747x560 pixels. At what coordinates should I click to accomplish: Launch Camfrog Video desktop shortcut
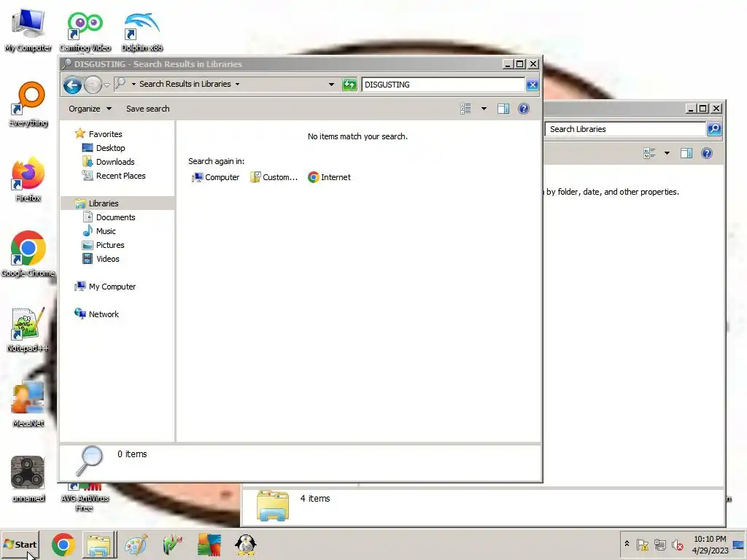coord(85,31)
